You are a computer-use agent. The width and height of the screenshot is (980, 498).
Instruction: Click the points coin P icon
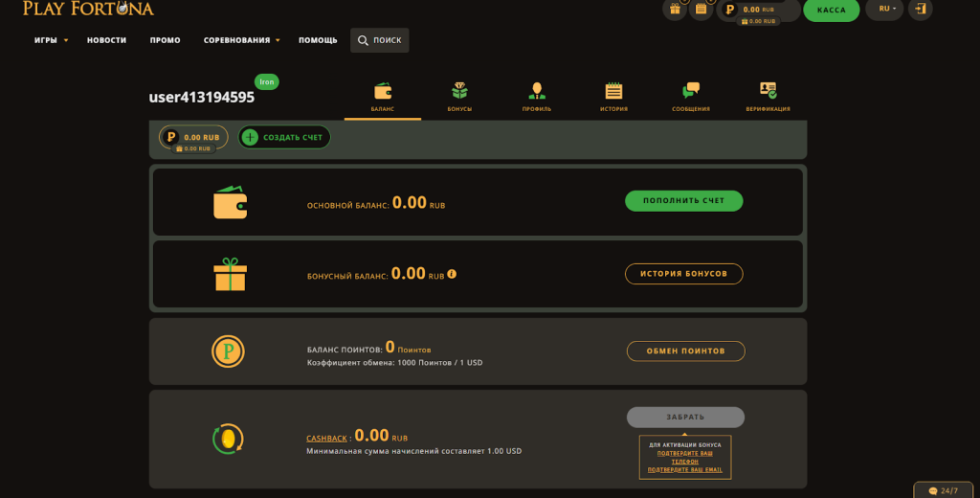tap(228, 351)
